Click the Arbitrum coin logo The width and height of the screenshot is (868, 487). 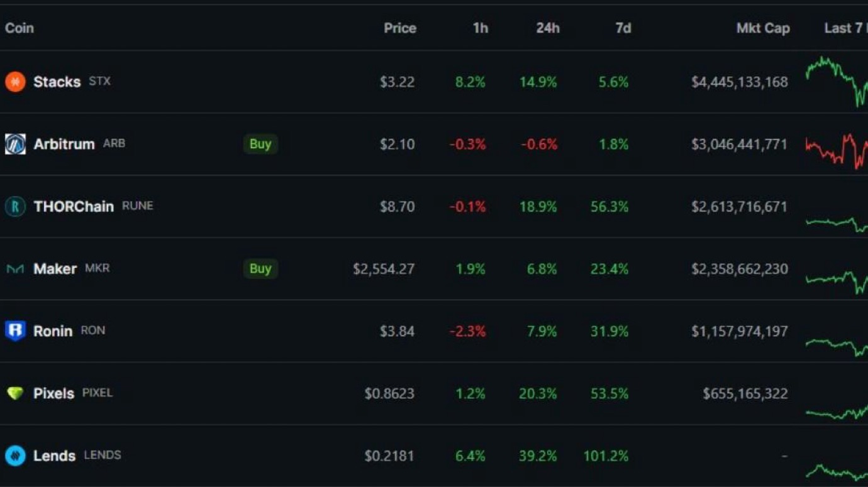[x=15, y=144]
